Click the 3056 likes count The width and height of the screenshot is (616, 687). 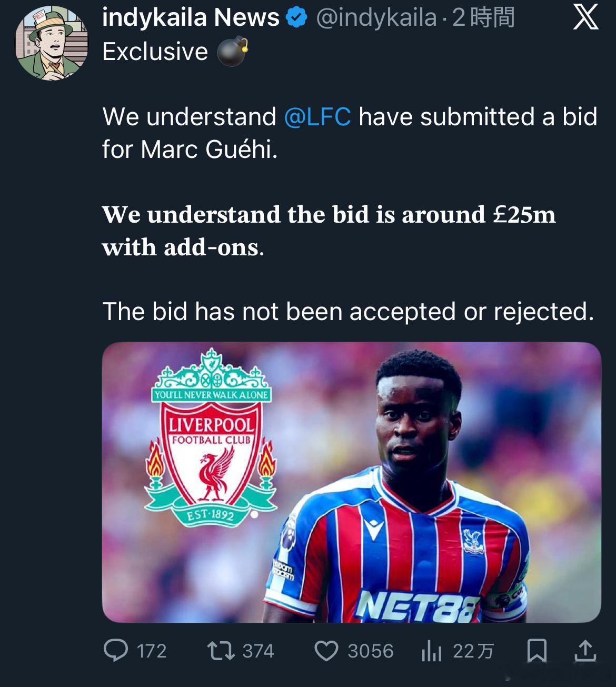click(x=371, y=651)
